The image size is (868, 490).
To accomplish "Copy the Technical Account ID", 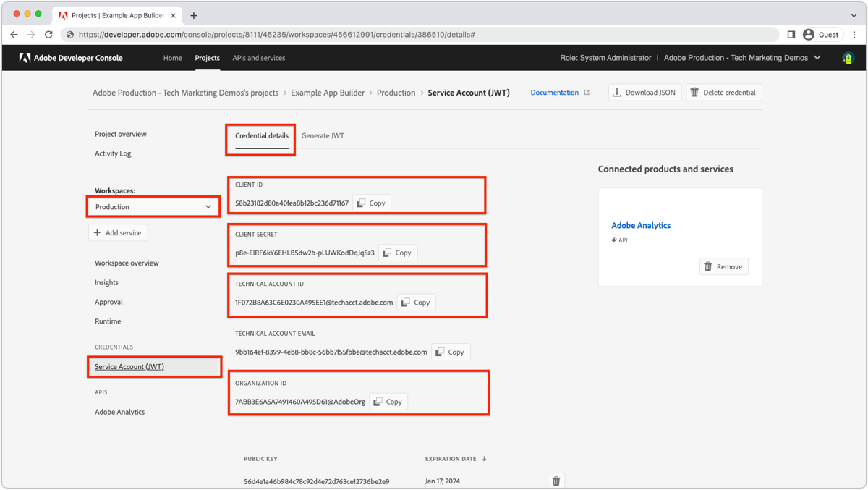I will [415, 302].
